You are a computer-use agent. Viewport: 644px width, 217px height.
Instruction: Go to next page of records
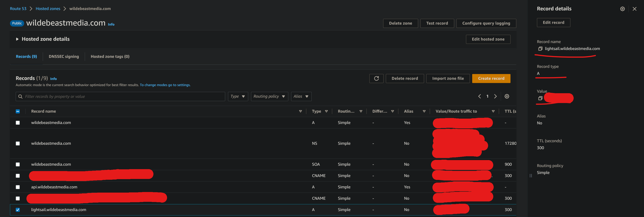point(495,96)
